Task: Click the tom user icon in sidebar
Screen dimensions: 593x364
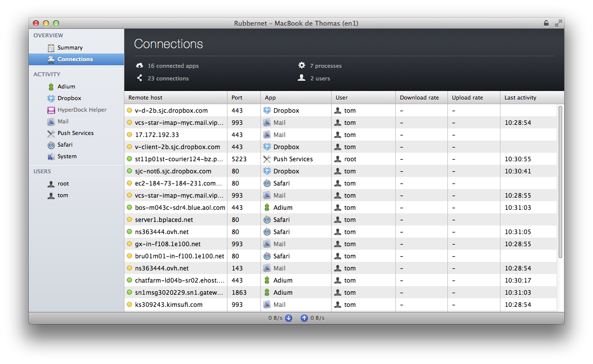Action: tap(51, 196)
